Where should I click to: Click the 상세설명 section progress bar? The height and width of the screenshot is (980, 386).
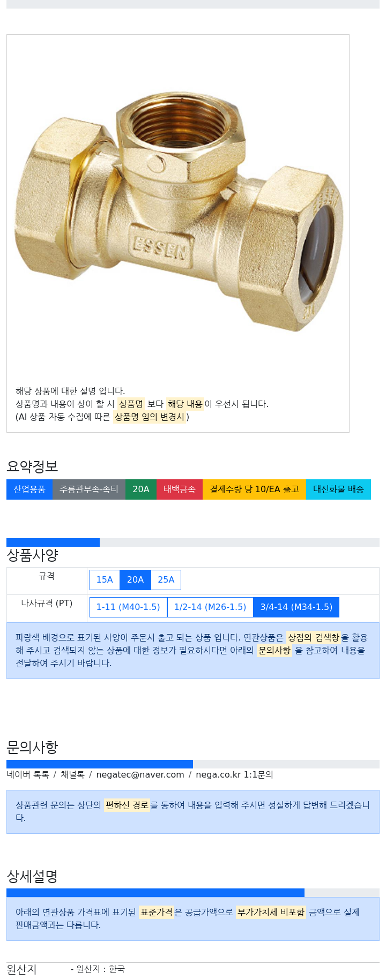(193, 893)
